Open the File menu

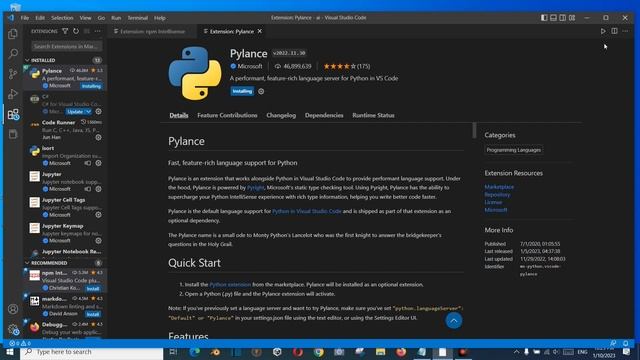25,18
